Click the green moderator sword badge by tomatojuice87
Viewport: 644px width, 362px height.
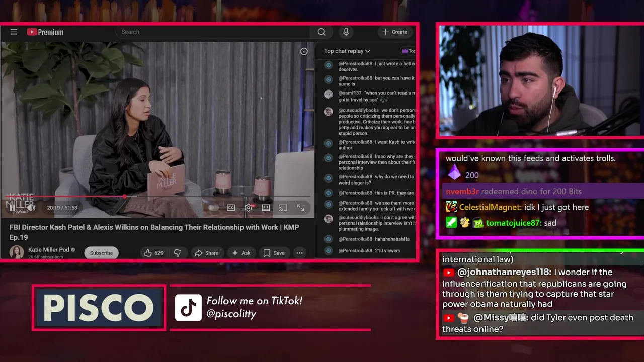[451, 223]
